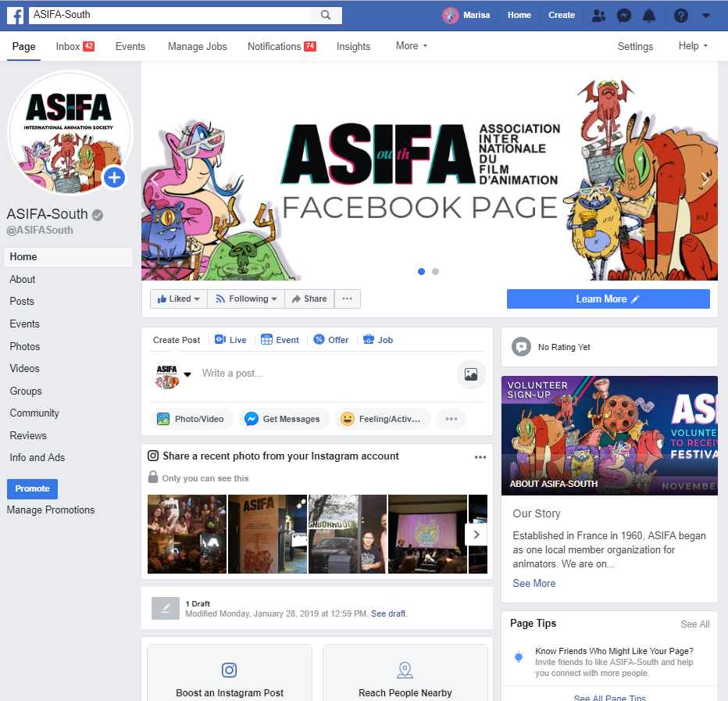The width and height of the screenshot is (728, 701).
Task: Open the quick help question mark icon
Action: [680, 16]
